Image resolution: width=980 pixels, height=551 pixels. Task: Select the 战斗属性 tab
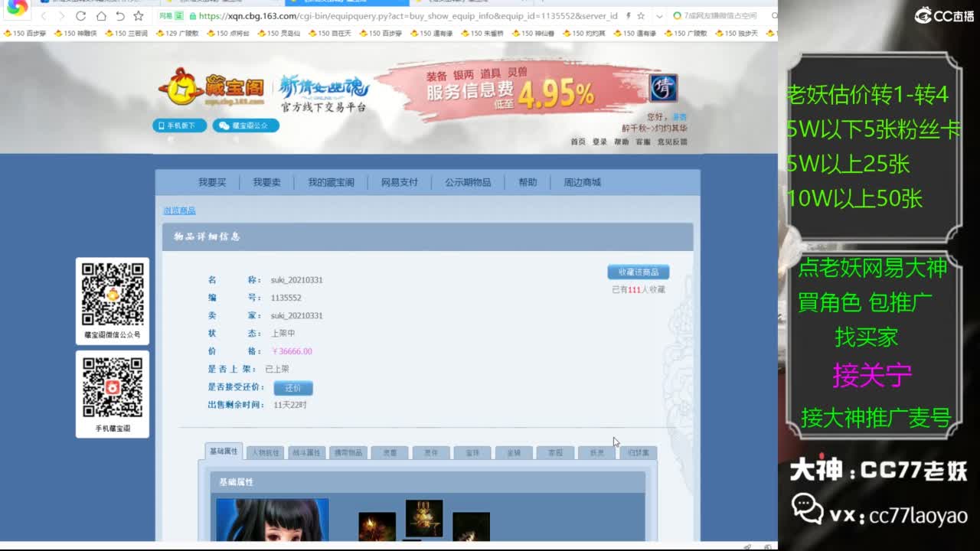coord(306,453)
